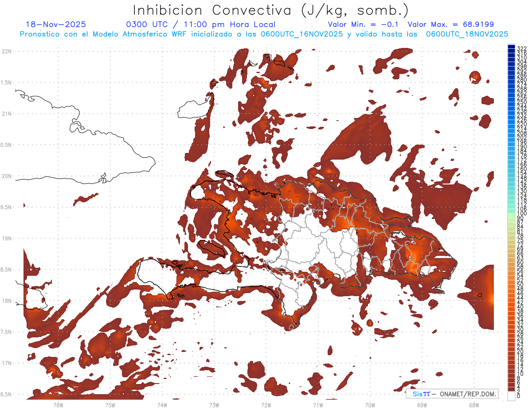Click the 'SisTT - ONAMET/REP.DOM.' credit box

(452, 394)
